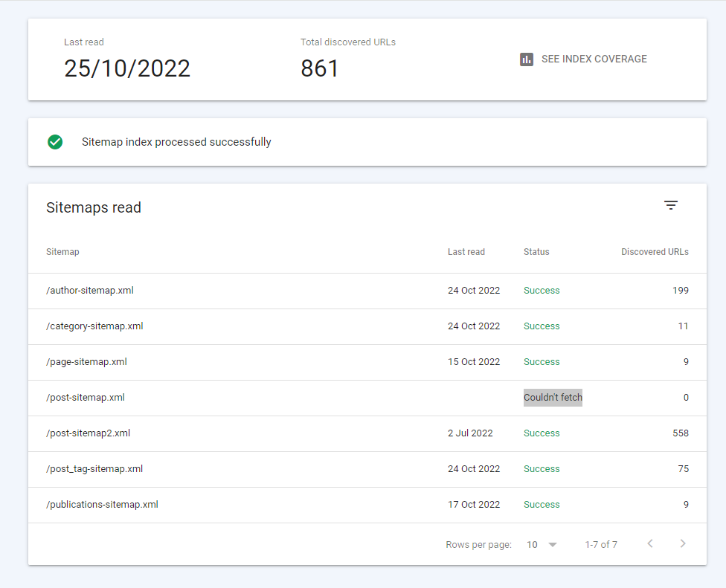Go to next page of sitemaps
Viewport: 726px width, 588px height.
pos(683,544)
